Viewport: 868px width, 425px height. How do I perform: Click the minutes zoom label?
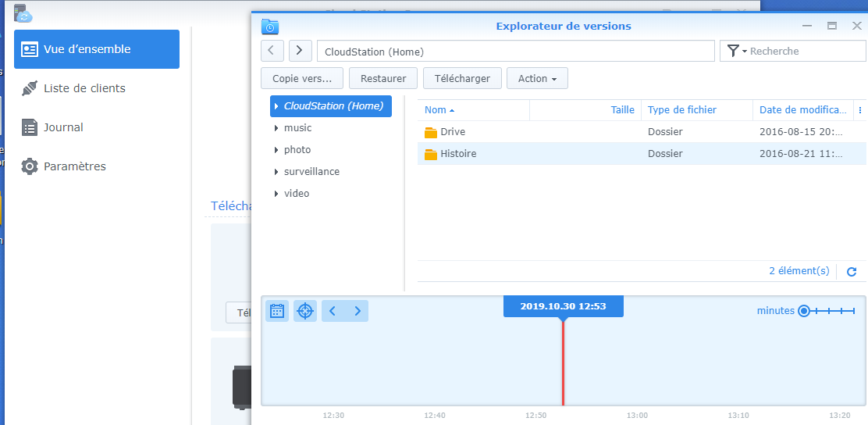coord(776,311)
